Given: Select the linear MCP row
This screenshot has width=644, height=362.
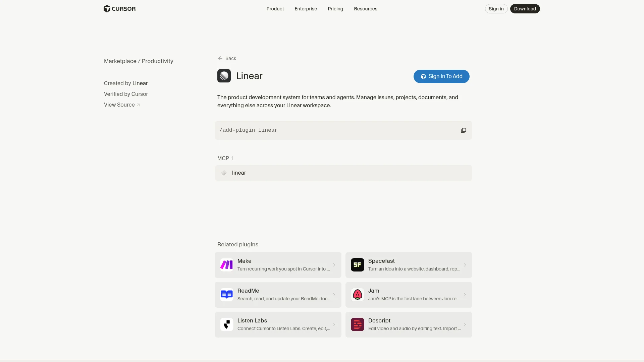Looking at the screenshot, I should (x=343, y=173).
